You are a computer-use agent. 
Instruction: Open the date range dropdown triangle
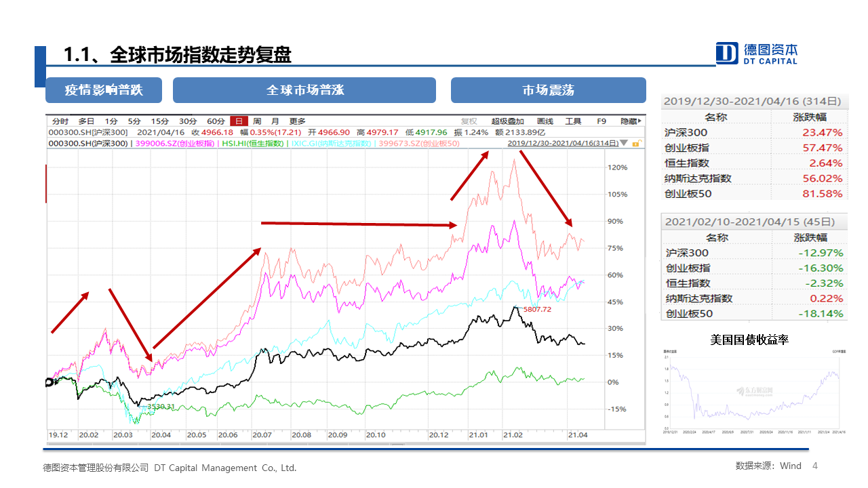click(625, 144)
